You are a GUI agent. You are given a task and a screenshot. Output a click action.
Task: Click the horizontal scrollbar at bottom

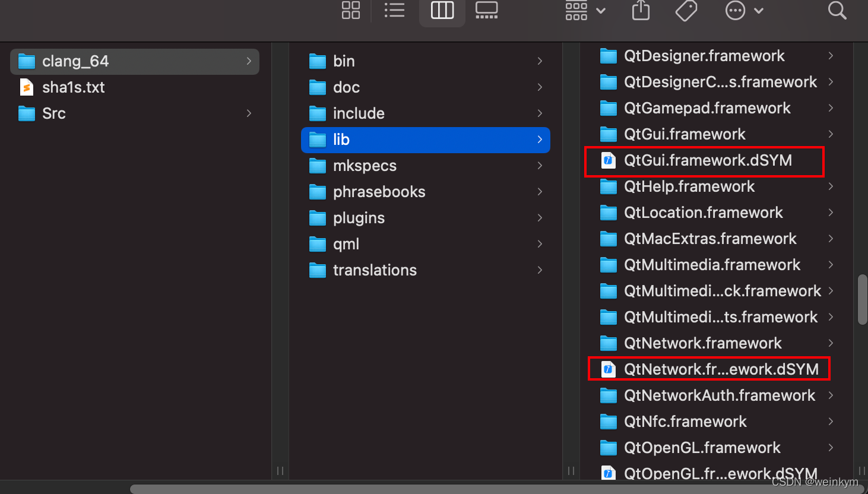click(x=499, y=489)
